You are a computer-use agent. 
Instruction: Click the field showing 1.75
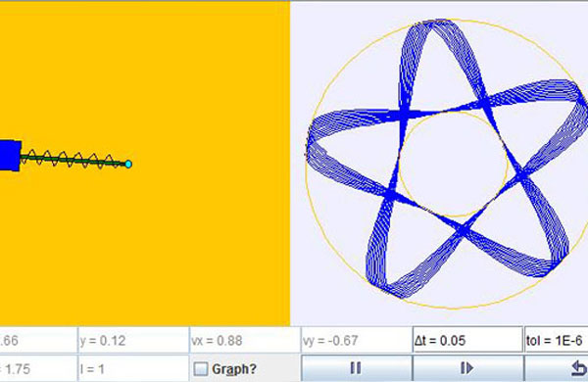[38, 369]
